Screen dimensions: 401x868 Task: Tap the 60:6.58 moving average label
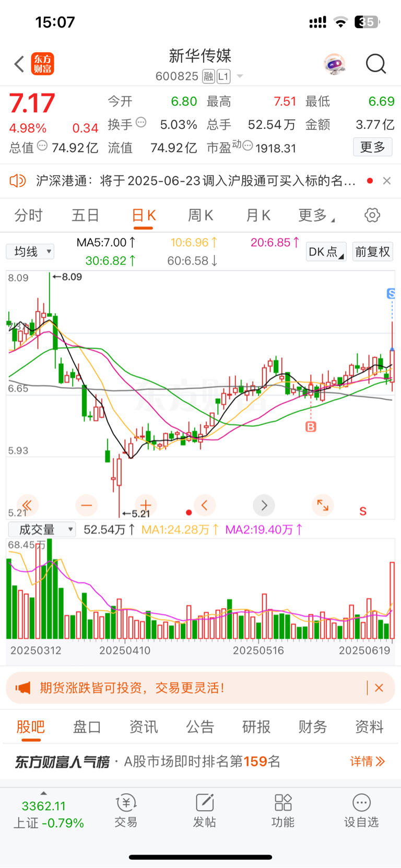point(192,260)
